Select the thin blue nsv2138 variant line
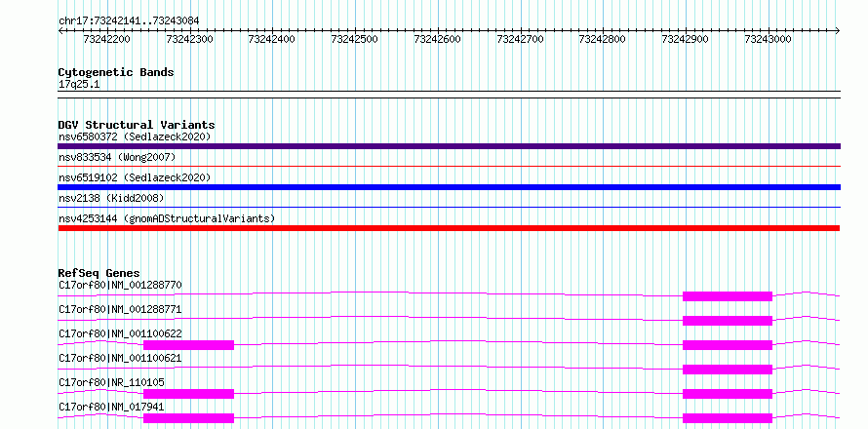 (x=449, y=207)
